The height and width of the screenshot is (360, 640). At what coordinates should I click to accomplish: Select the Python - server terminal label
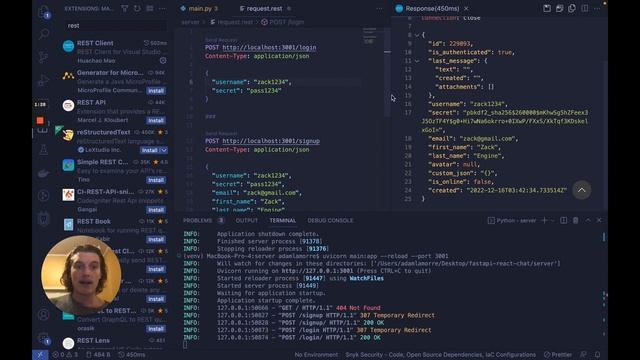pos(511,220)
